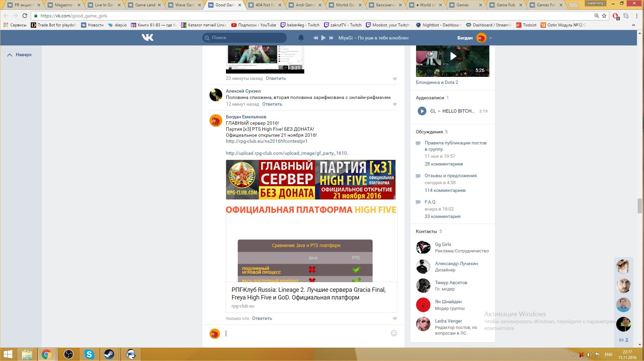644x361 pixels.
Task: Open the rpg-club.eu/ns2016hfcontestpr1 link
Action: pyautogui.click(x=266, y=141)
